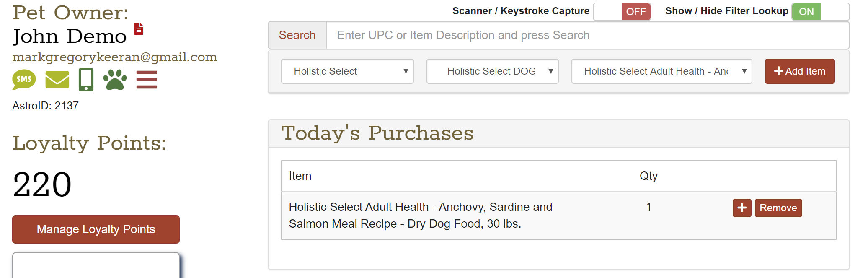868x278 pixels.
Task: Remove the Holistic Select dog food item
Action: [x=778, y=208]
